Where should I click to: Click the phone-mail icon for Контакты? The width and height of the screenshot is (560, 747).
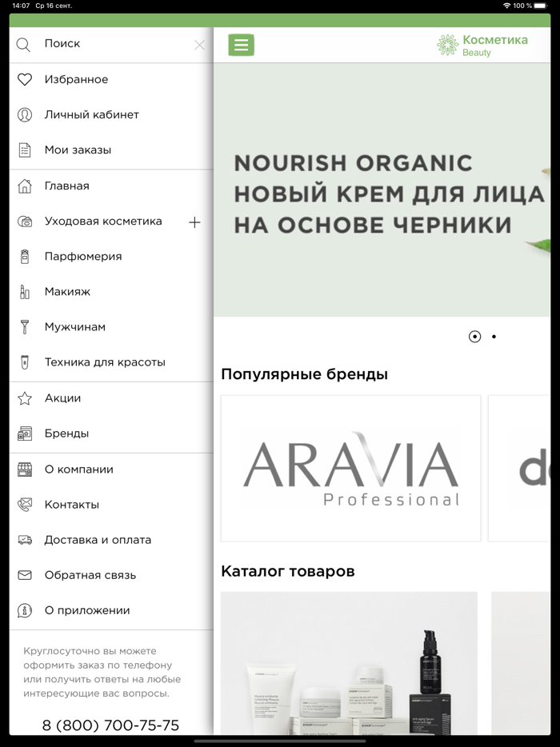coord(25,505)
